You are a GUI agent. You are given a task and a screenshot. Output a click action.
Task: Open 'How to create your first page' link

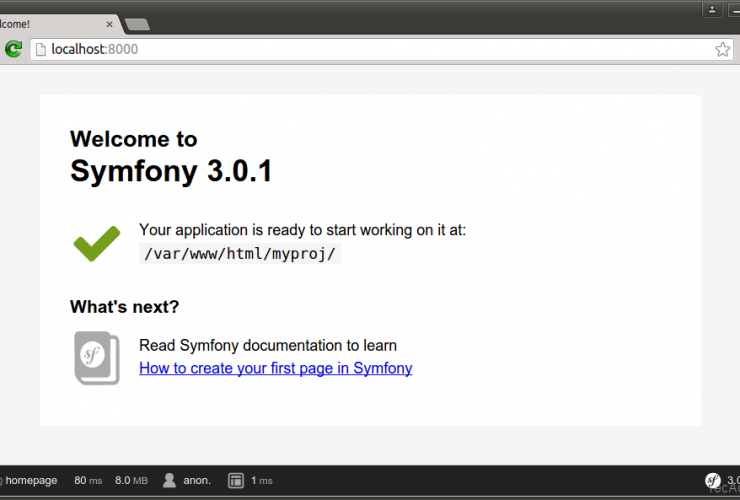pos(275,368)
